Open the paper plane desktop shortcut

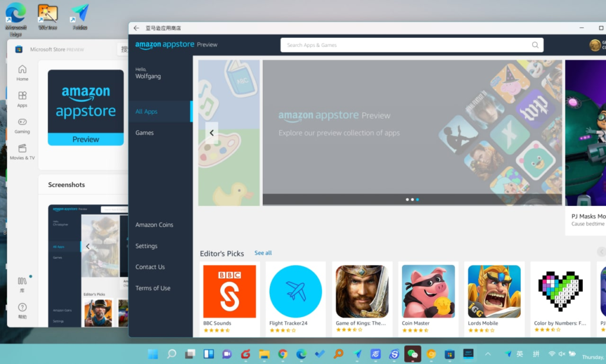(x=80, y=17)
